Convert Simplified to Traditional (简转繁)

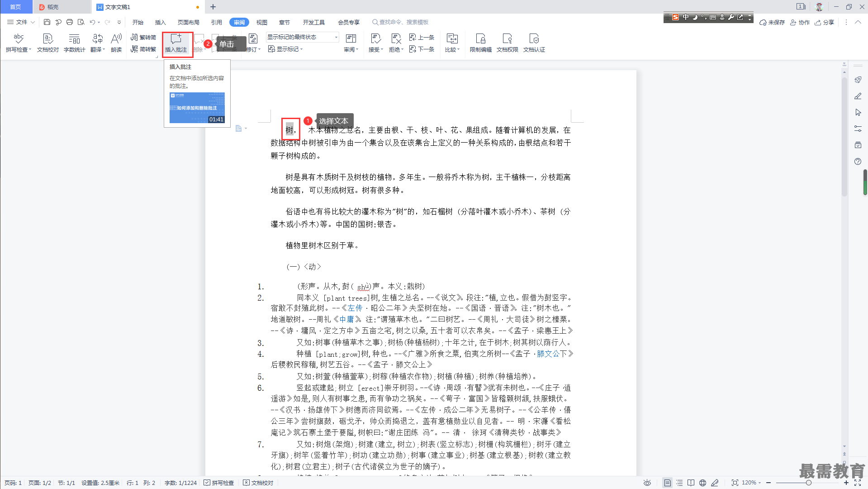(x=143, y=49)
